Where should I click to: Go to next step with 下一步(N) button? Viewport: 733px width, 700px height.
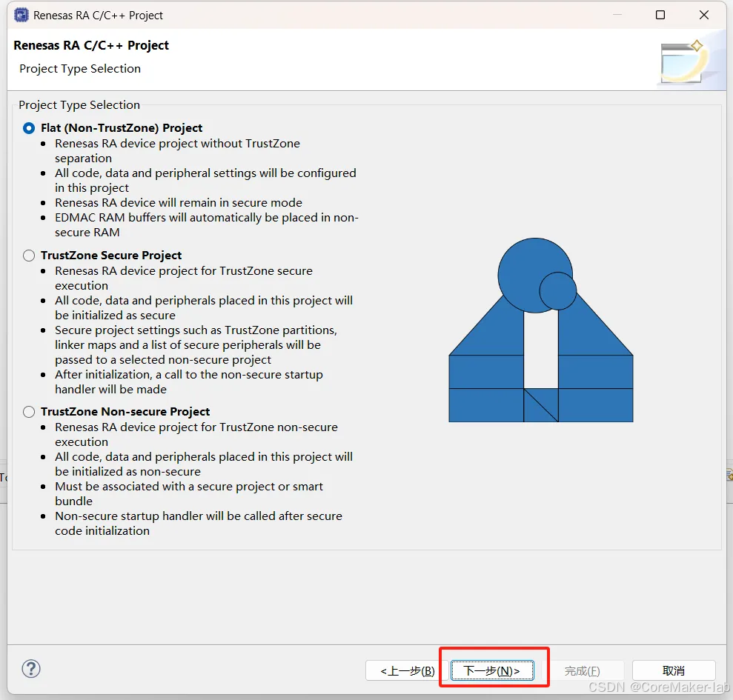click(492, 671)
